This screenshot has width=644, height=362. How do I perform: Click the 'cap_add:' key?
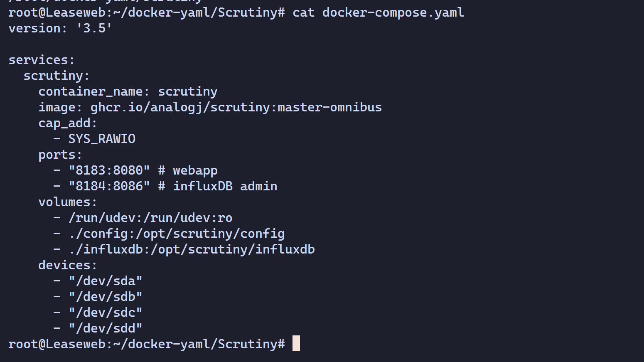click(x=68, y=123)
